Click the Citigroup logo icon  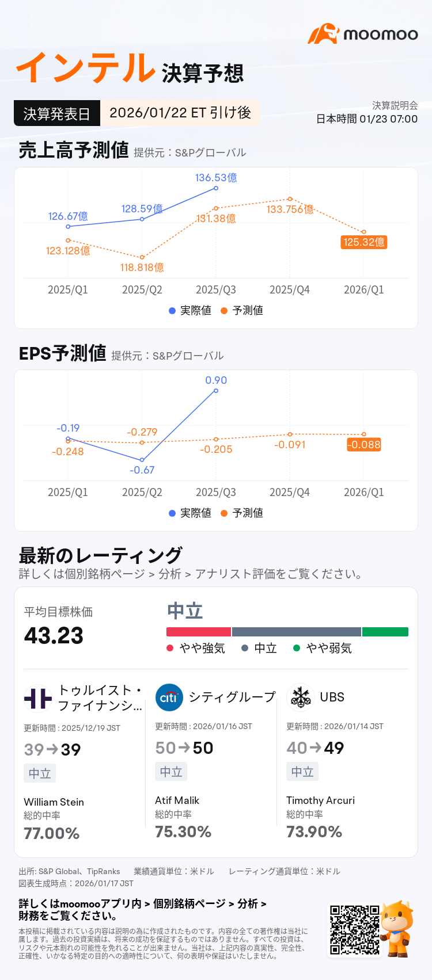(x=169, y=697)
